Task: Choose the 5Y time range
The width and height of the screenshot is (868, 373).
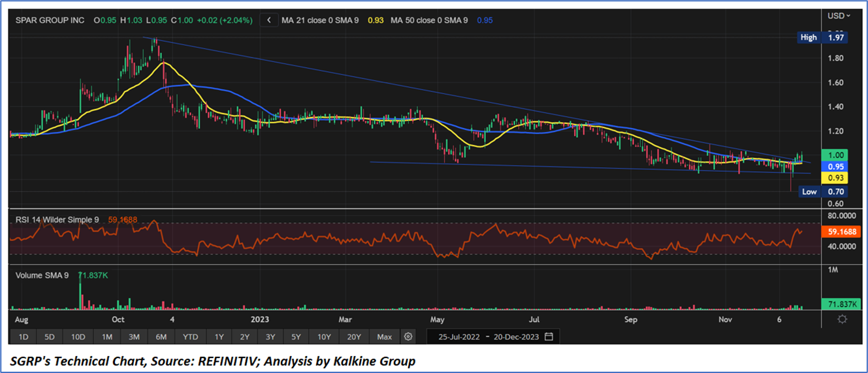Action: coord(296,336)
